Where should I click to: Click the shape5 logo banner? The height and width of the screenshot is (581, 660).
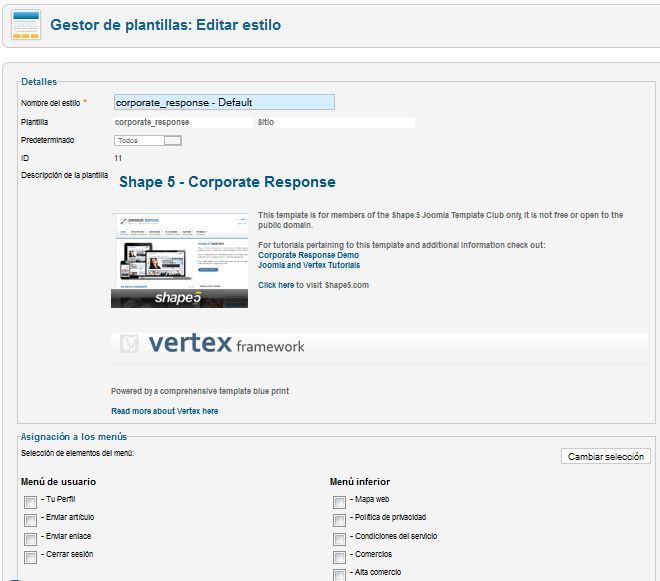[179, 298]
